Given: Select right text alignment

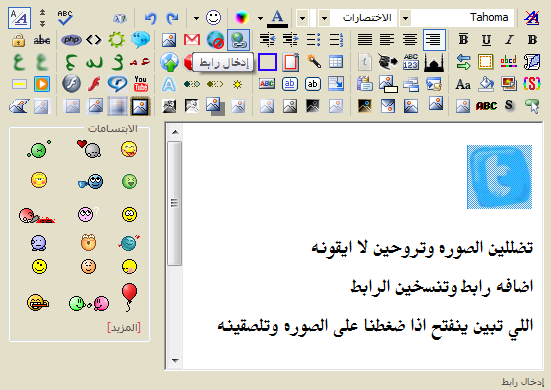Looking at the screenshot, I should (434, 40).
